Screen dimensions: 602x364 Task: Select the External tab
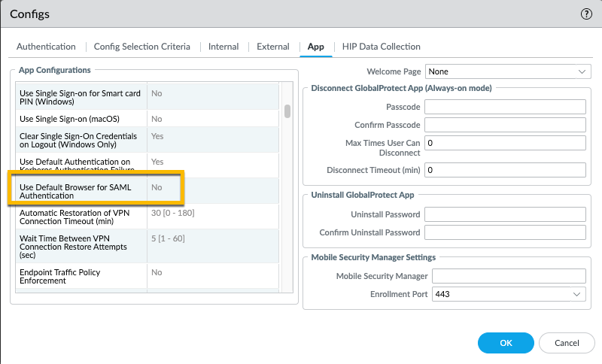pos(272,47)
